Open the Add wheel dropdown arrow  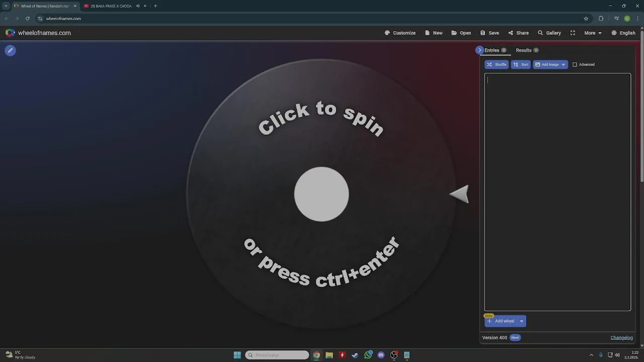tap(522, 321)
